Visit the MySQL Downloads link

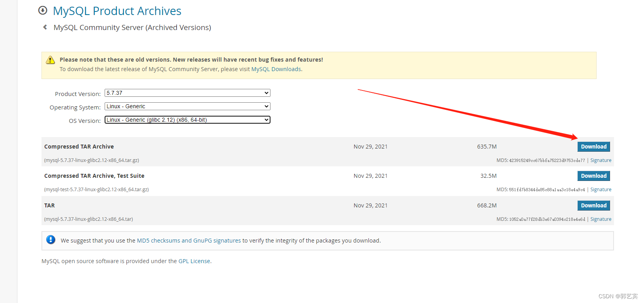tap(276, 69)
